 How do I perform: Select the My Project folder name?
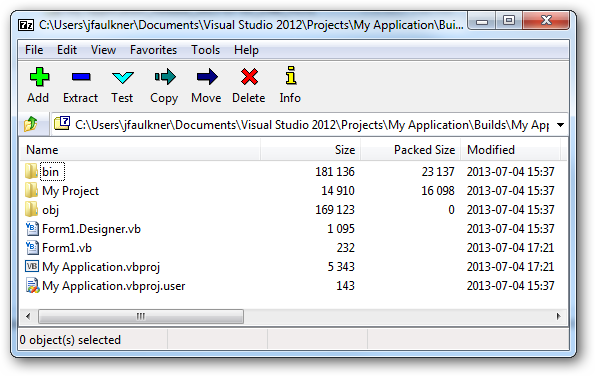(71, 191)
